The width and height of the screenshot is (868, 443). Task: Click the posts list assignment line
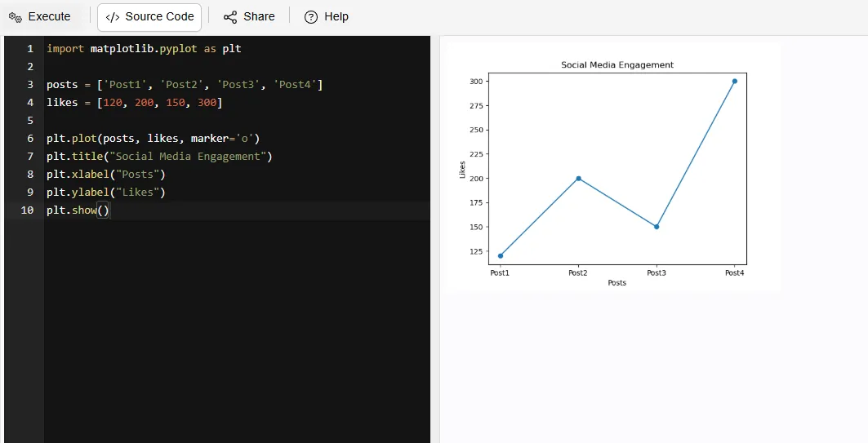[185, 85]
